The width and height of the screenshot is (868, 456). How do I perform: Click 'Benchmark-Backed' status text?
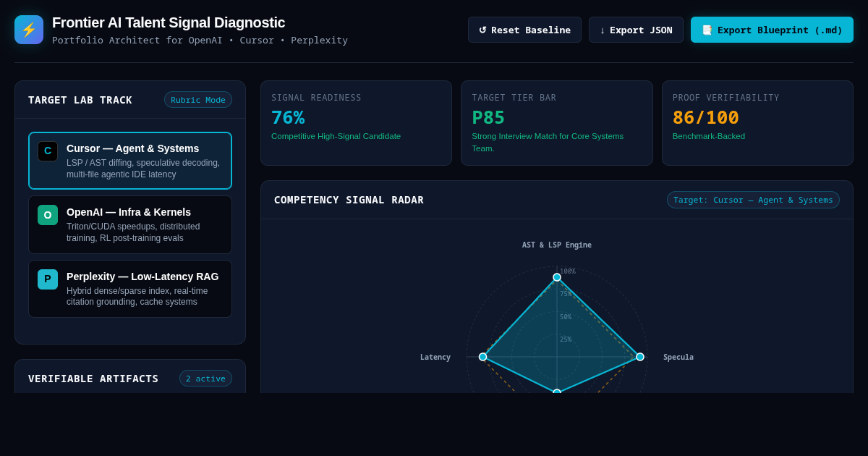click(709, 136)
